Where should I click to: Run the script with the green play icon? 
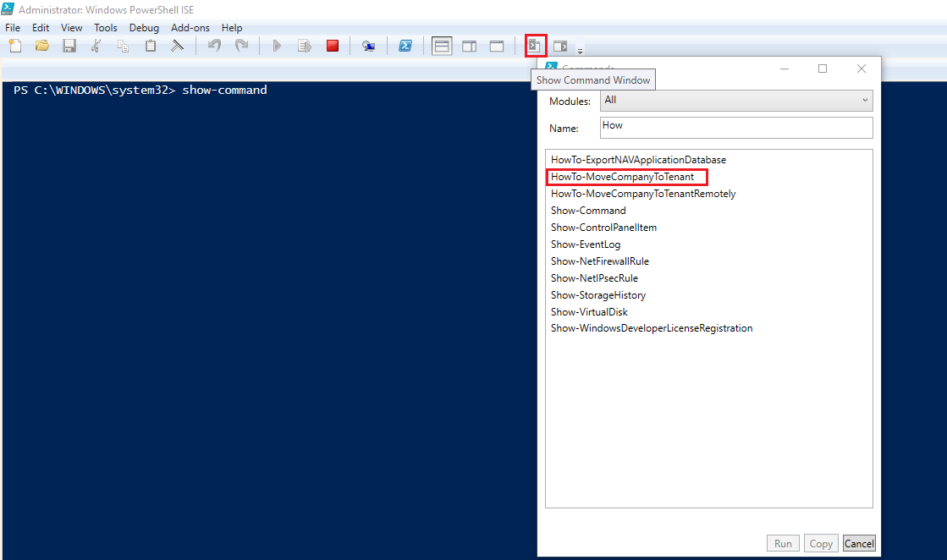[x=277, y=46]
